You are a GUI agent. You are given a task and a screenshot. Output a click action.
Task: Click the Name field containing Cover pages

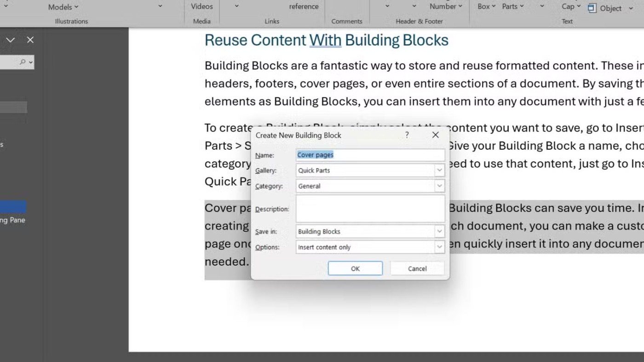370,155
